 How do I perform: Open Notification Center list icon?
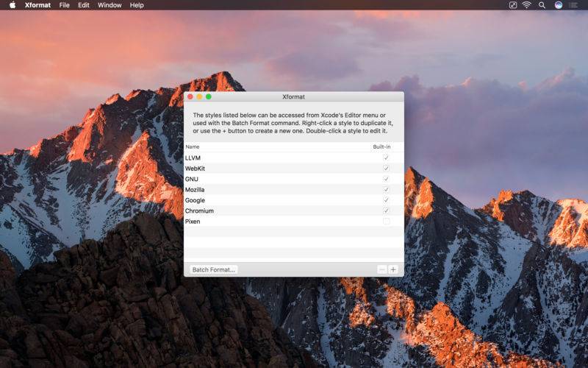click(573, 5)
